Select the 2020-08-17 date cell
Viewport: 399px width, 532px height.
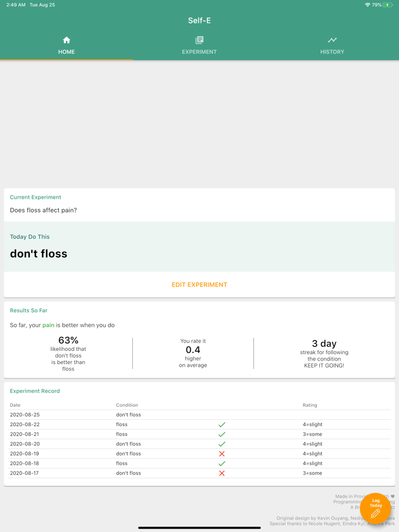[x=25, y=473]
